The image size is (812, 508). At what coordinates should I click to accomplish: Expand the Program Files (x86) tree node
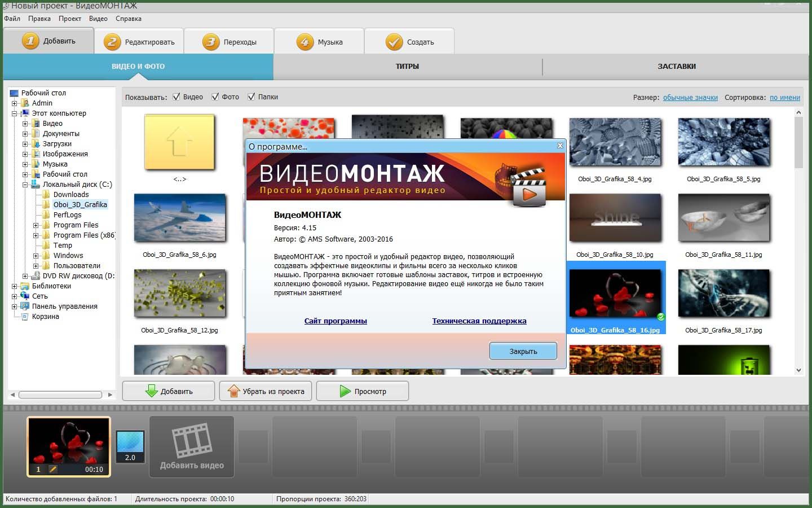36,235
